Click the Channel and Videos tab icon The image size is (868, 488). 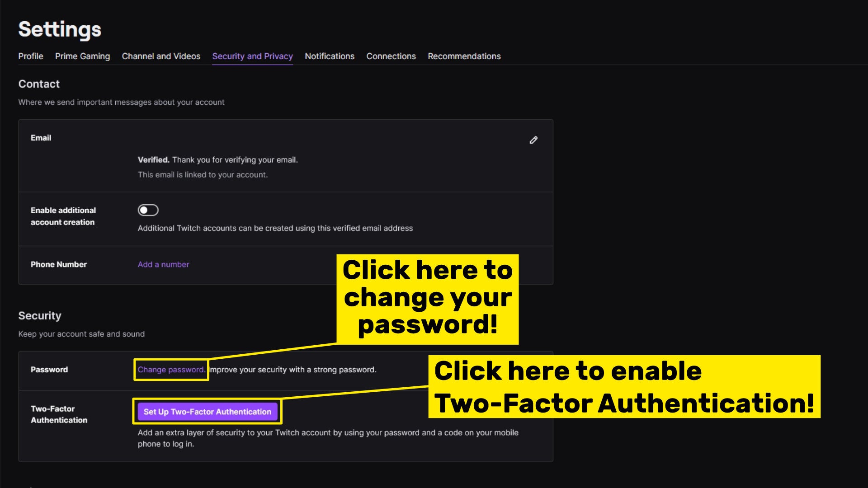pos(160,56)
